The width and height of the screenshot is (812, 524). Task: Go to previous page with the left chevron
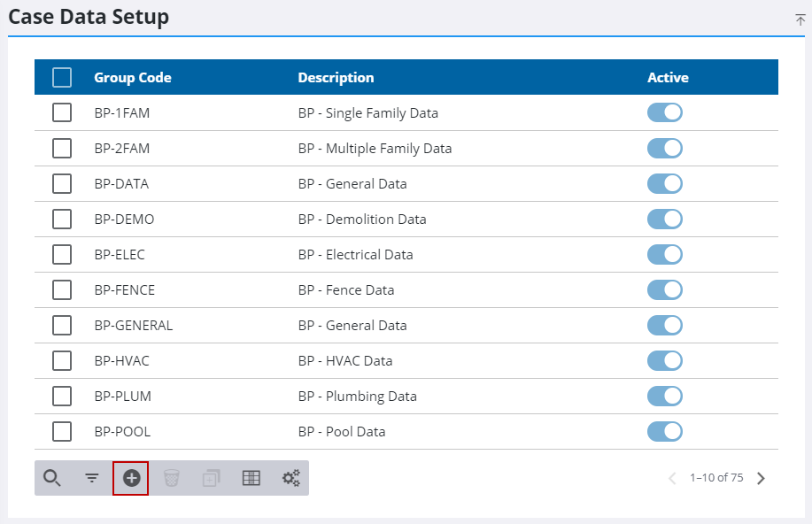672,478
